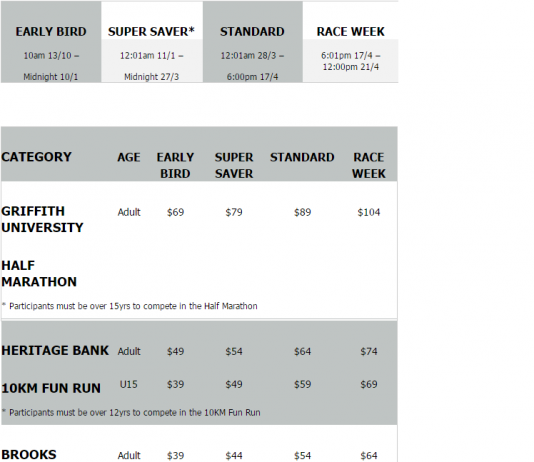Select Griffith University Half Marathon category
The width and height of the screenshot is (534, 462).
(42, 246)
